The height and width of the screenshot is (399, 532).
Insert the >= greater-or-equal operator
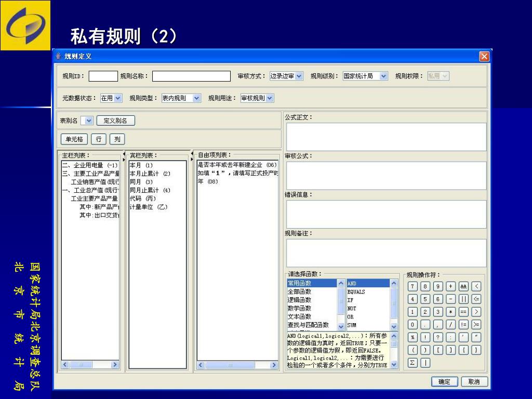click(x=476, y=325)
